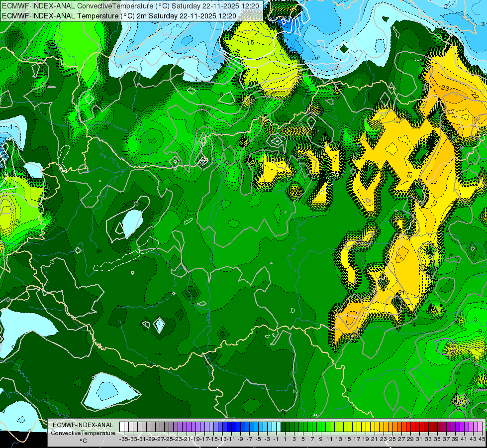Click the 4 contour label below the orange area
Screen dimensions: 487x448
coord(414,324)
